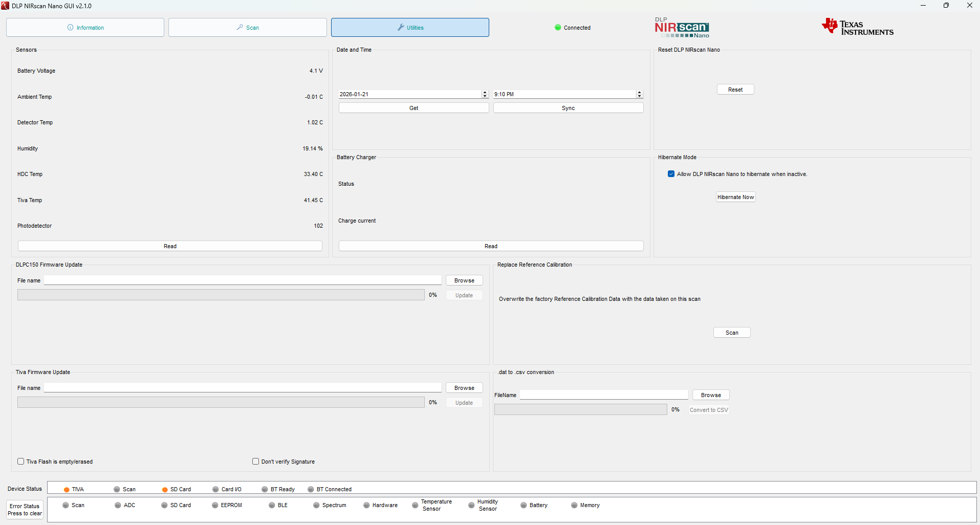
Task: Click the green Connected status light
Action: [x=558, y=28]
